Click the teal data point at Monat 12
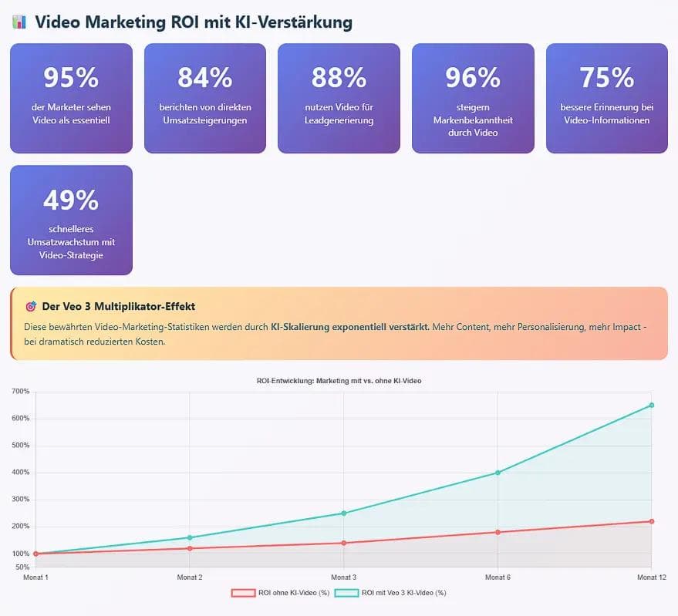Viewport: 678px width, 616px height. point(652,405)
